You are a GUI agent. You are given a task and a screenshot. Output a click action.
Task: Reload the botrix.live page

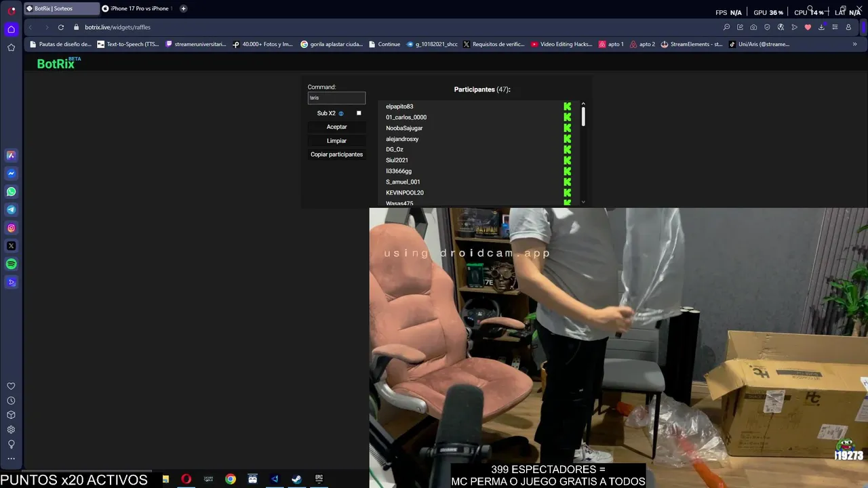point(60,27)
